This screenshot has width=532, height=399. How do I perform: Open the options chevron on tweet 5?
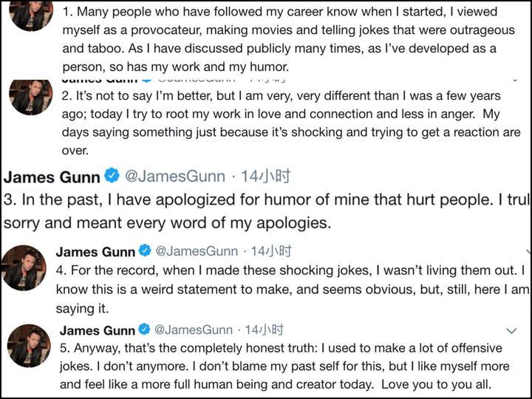[x=511, y=330]
